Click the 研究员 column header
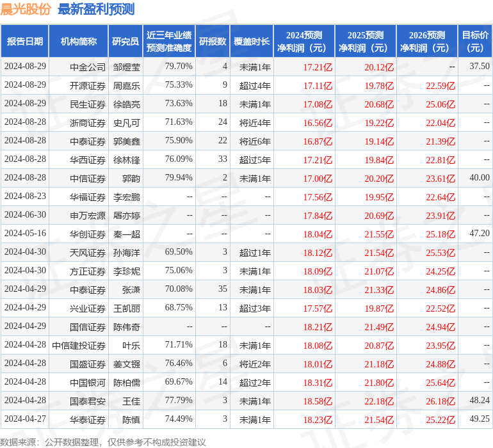 tap(125, 41)
